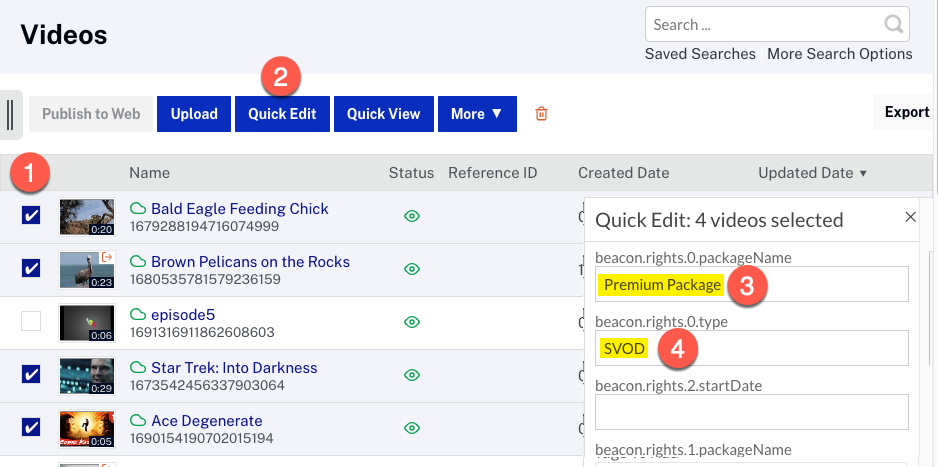Screen dimensions: 938x467
Task: Click the Export button
Action: click(x=907, y=112)
